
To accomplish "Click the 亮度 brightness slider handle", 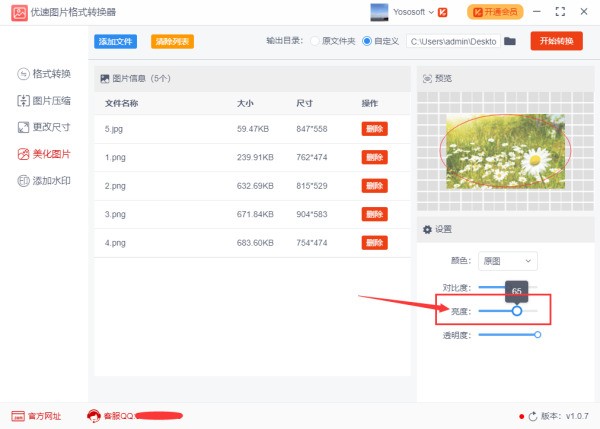I will [517, 311].
